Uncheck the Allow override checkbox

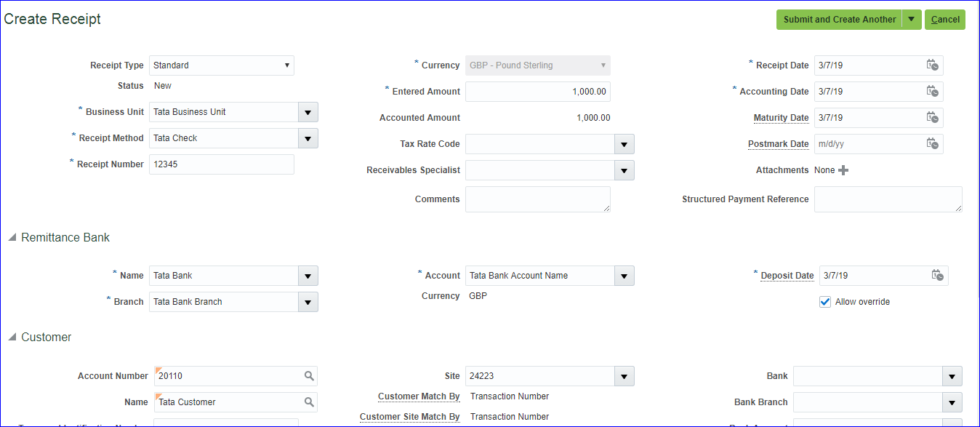click(x=825, y=302)
